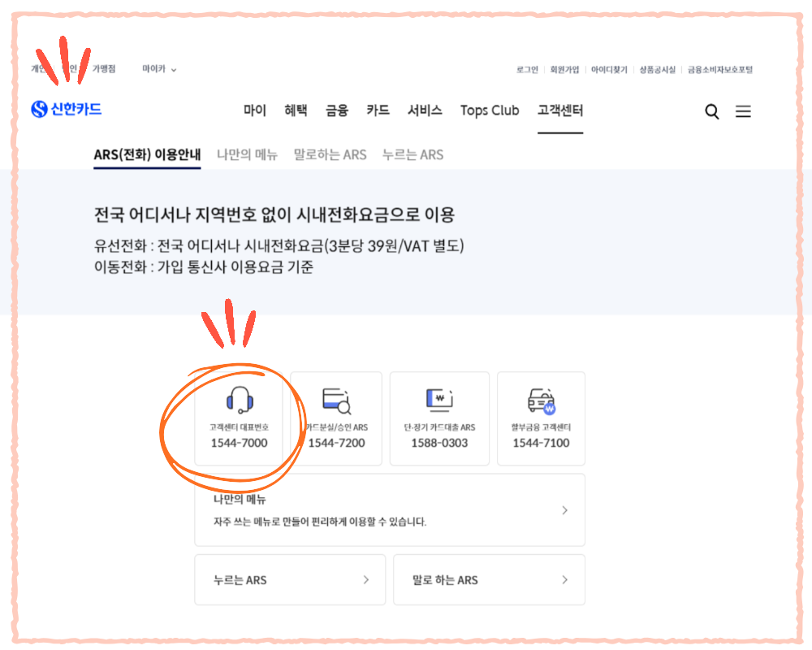Click the 누르는 ARS card label
The image size is (812, 650).
240,580
